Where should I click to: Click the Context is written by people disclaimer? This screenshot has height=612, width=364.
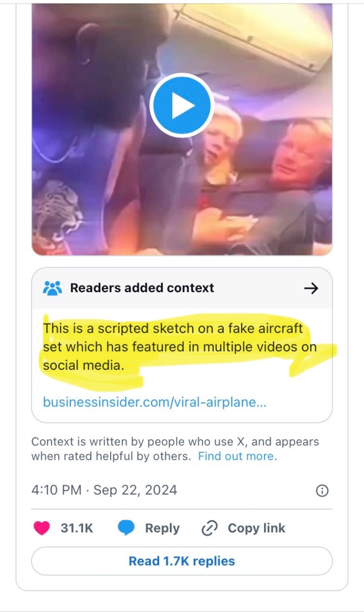[175, 449]
